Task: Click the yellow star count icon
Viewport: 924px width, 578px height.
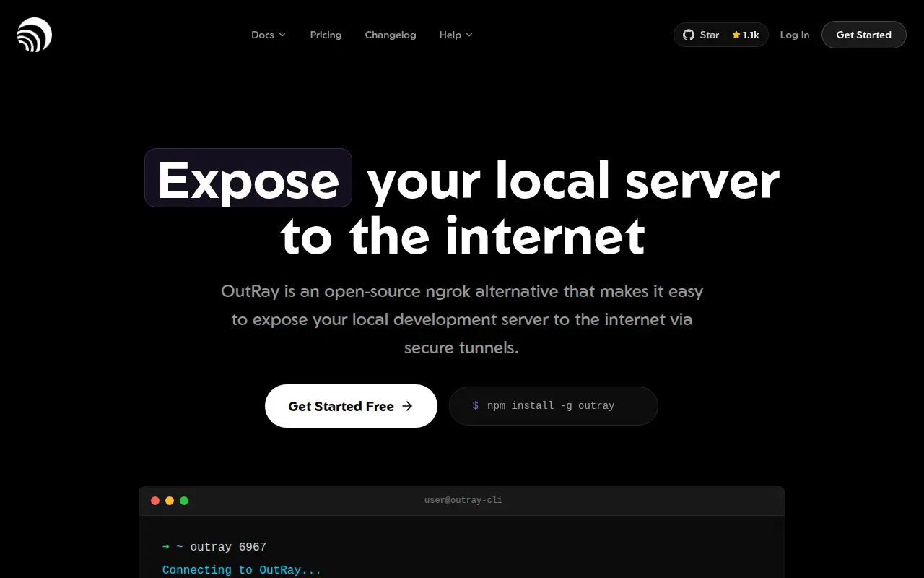Action: click(736, 35)
